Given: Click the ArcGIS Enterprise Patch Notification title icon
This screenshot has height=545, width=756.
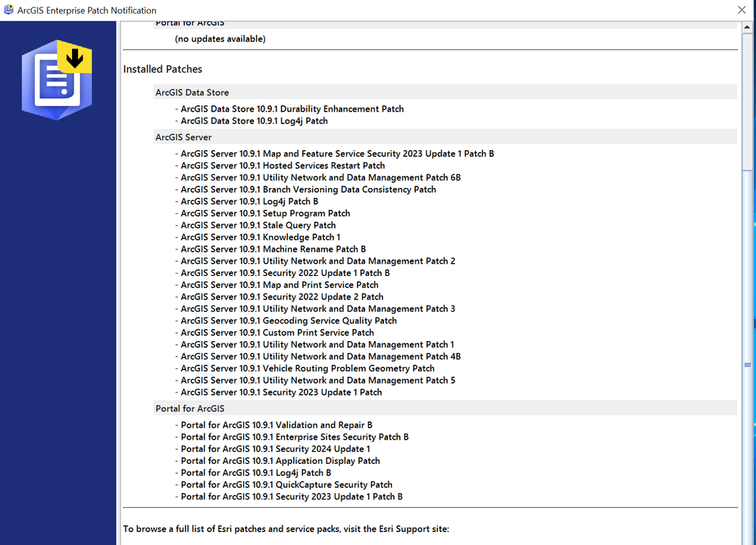Looking at the screenshot, I should tap(8, 10).
